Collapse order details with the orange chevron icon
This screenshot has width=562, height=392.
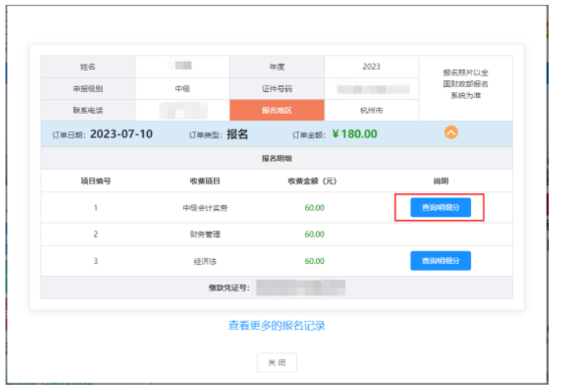pyautogui.click(x=450, y=133)
